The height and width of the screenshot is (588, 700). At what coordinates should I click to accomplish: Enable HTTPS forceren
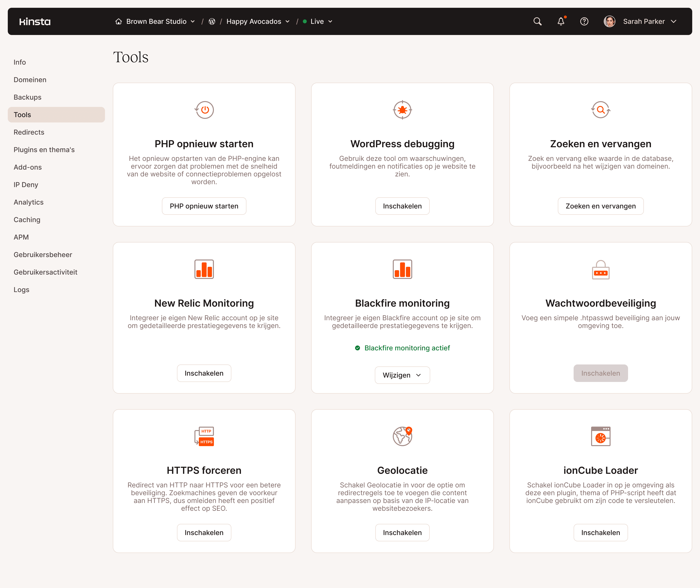204,532
